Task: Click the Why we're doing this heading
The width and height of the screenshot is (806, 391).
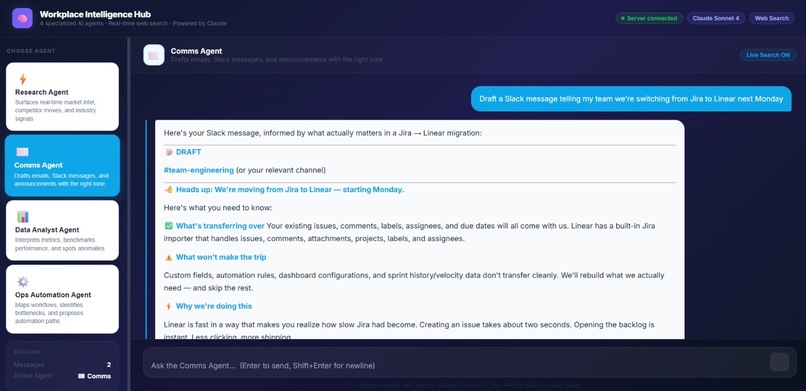Action: tap(214, 306)
